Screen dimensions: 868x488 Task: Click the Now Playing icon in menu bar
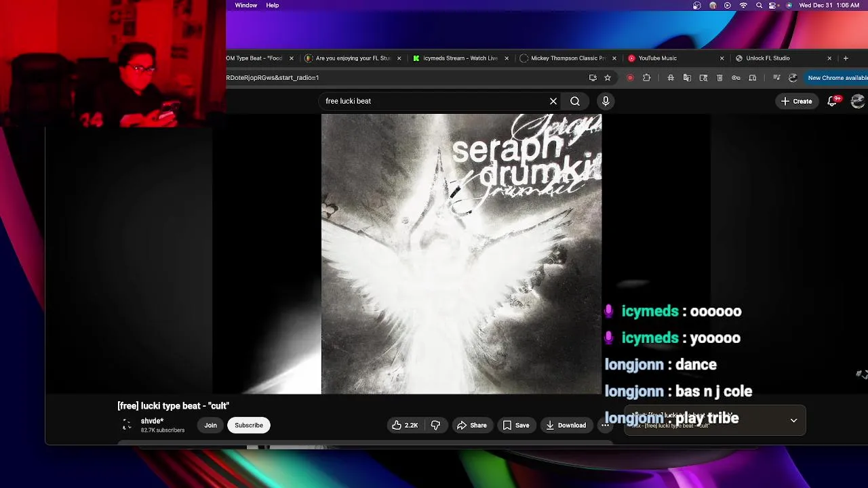(728, 5)
